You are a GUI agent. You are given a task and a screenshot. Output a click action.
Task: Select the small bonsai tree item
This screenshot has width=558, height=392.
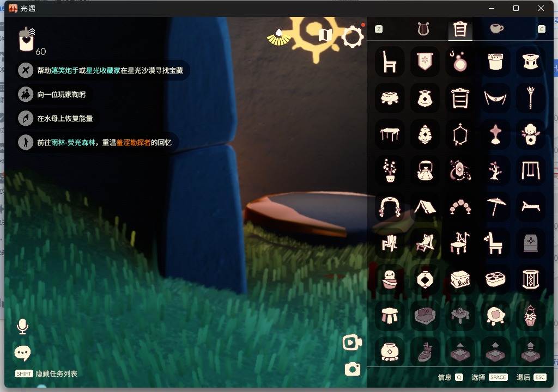pyautogui.click(x=495, y=171)
